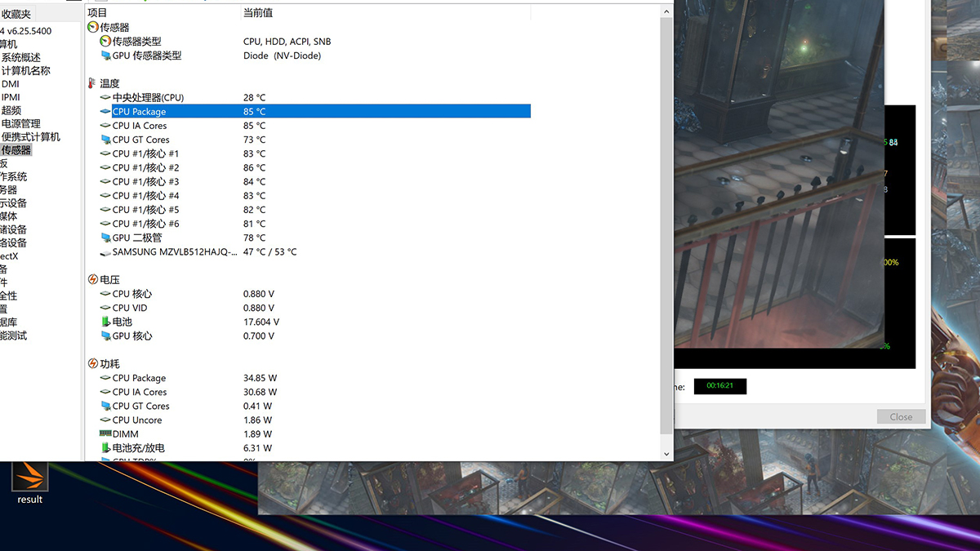
Task: Click the 电池充/放电 battery icon
Action: (105, 447)
